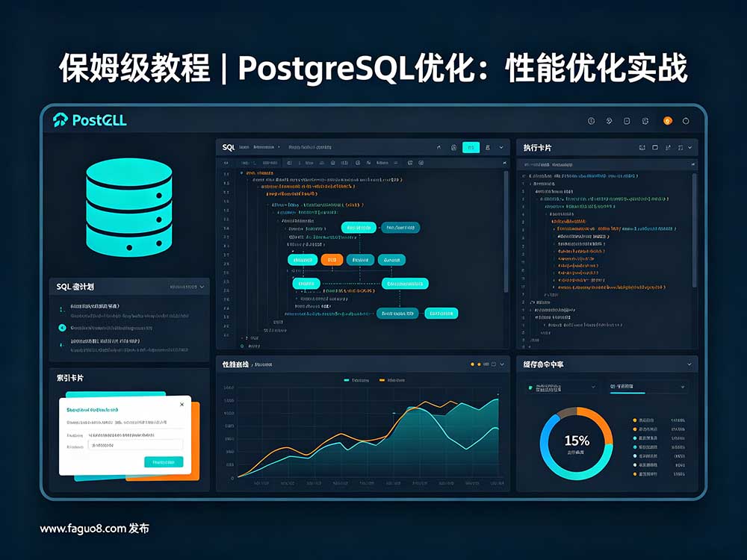This screenshot has height=560, width=747.
Task: Click the SQL tab label in editor panel
Action: [x=228, y=148]
